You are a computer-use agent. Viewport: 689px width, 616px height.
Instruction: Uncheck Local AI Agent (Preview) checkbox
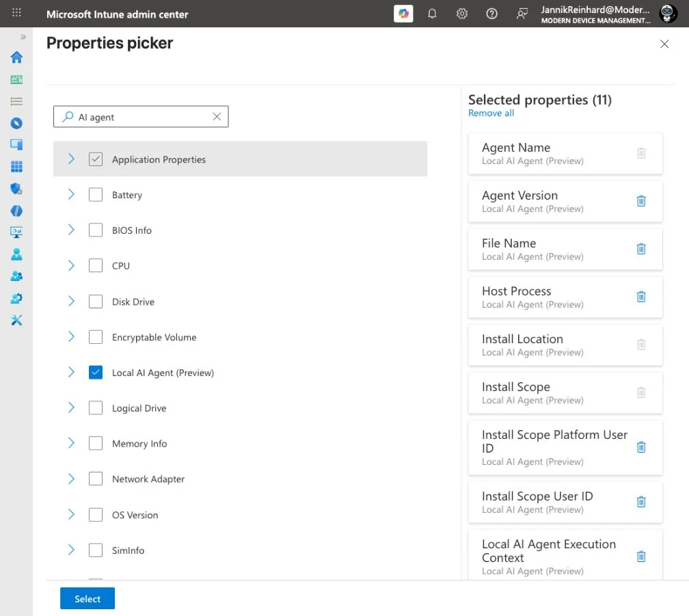pyautogui.click(x=96, y=372)
